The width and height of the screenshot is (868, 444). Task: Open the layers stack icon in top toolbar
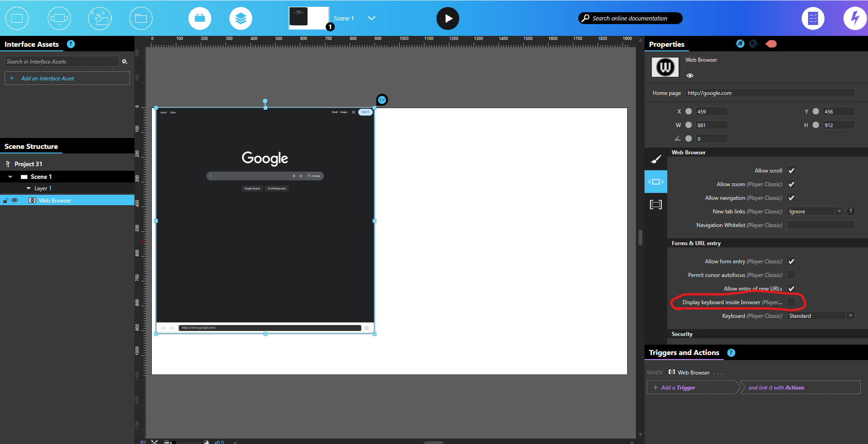coord(241,19)
